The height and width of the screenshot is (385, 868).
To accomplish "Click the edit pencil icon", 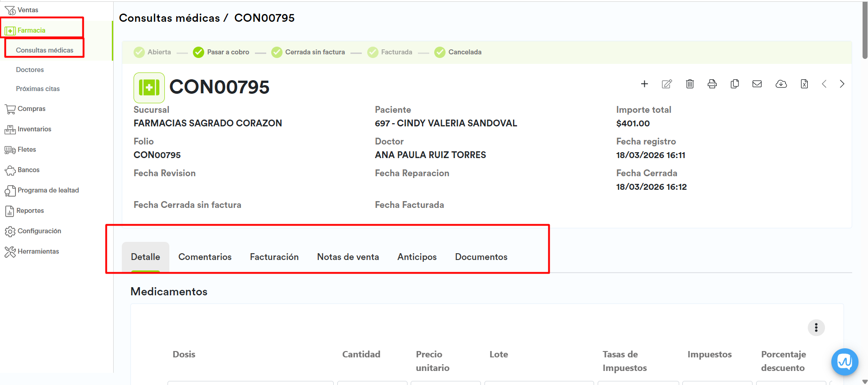I will tap(667, 84).
